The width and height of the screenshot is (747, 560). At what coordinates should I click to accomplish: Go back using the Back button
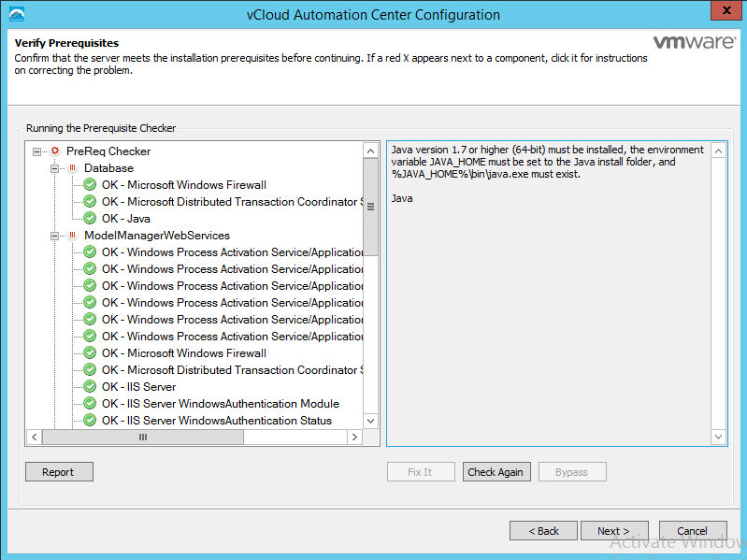click(x=543, y=531)
